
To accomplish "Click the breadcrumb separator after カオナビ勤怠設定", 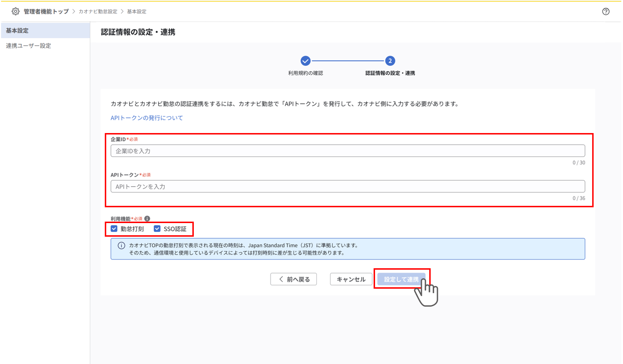I will tap(121, 11).
